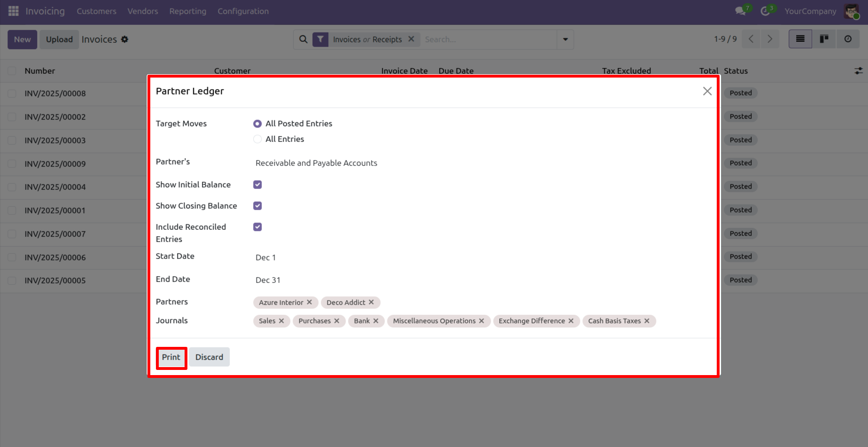Tick checkbox for INV/2025/00008
This screenshot has height=447, width=868.
[x=12, y=94]
